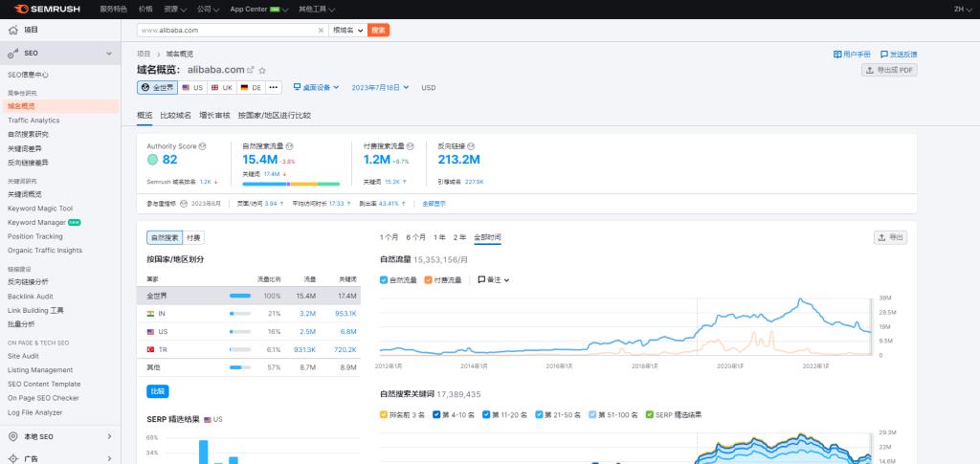This screenshot has height=464, width=980.
Task: Switch database to DE flag
Action: pos(251,87)
